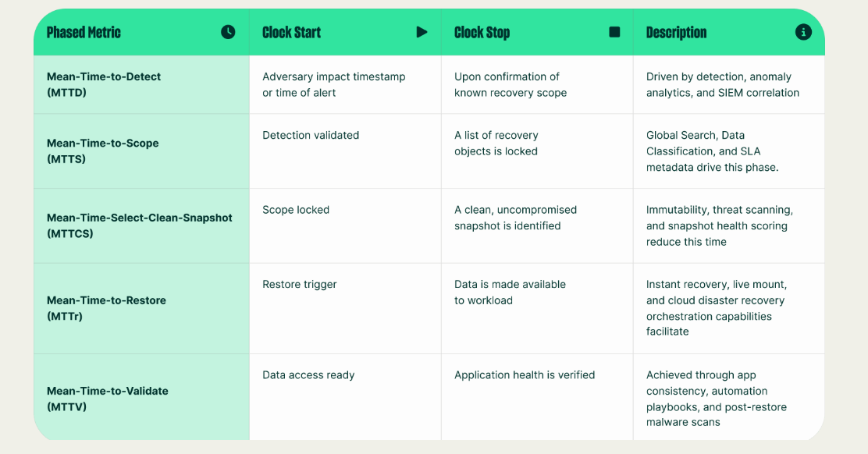Click the info icon beside Description

coord(803,32)
